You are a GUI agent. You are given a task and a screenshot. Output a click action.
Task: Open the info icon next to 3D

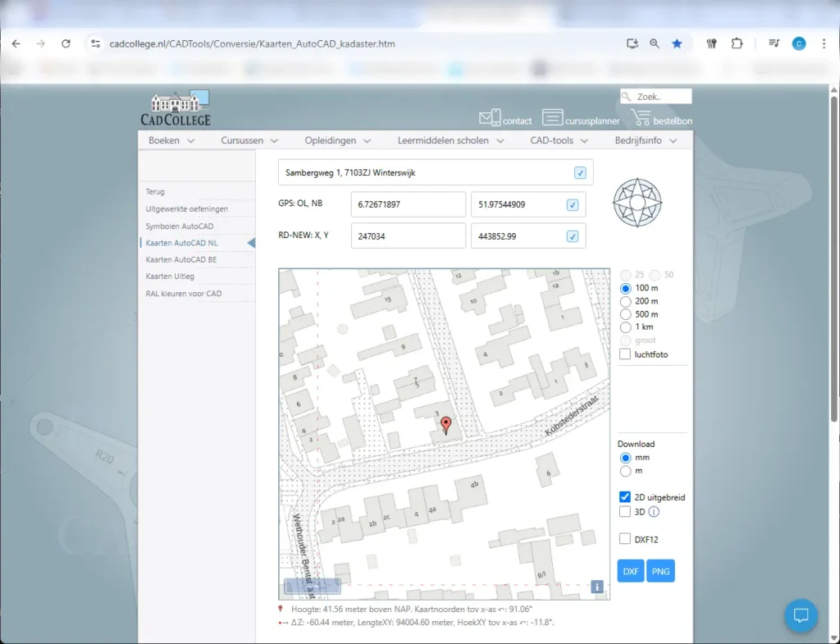point(654,511)
